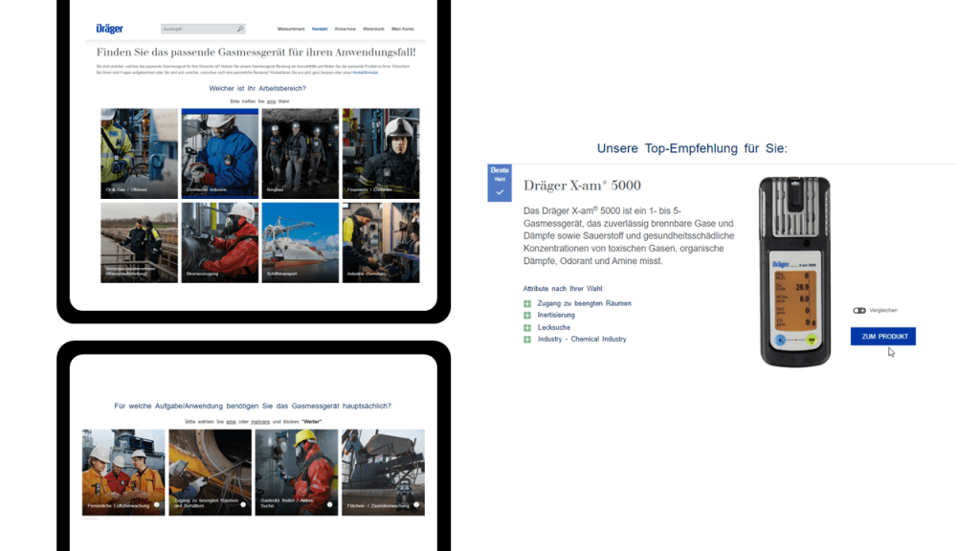Screen dimensions: 980x551
Task: Choose the Versorgungsunternehmen (Wasseraufbereitung) tile
Action: (x=139, y=242)
